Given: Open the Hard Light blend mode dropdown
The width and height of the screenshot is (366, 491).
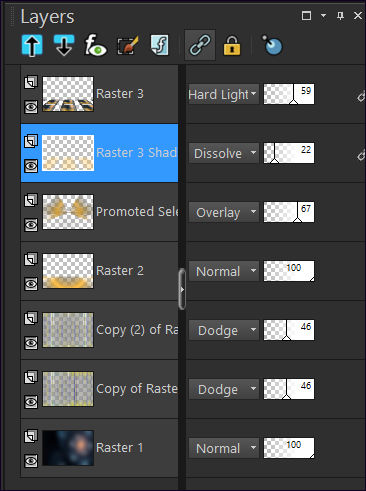Looking at the screenshot, I should tap(224, 94).
